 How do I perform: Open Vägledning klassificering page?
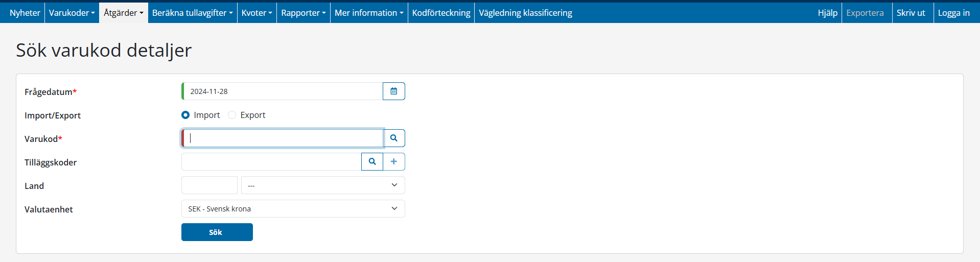(525, 13)
